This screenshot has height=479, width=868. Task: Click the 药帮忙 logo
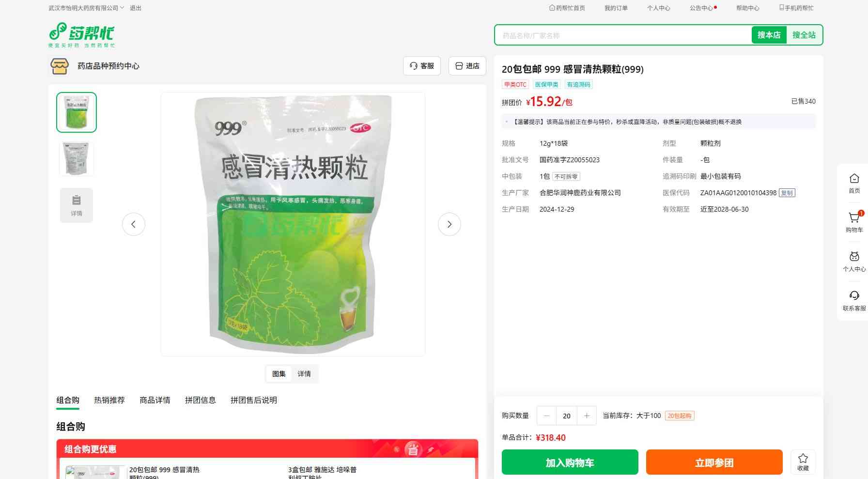(x=81, y=35)
